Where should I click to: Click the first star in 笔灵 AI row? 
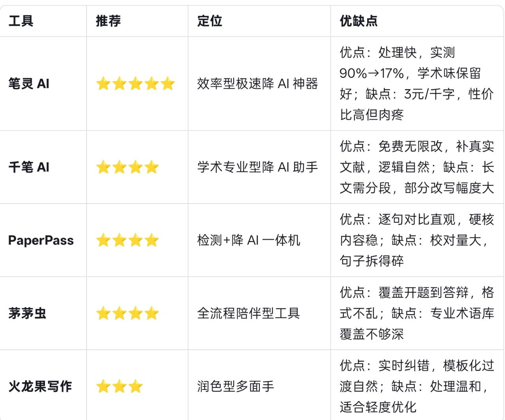coord(103,84)
